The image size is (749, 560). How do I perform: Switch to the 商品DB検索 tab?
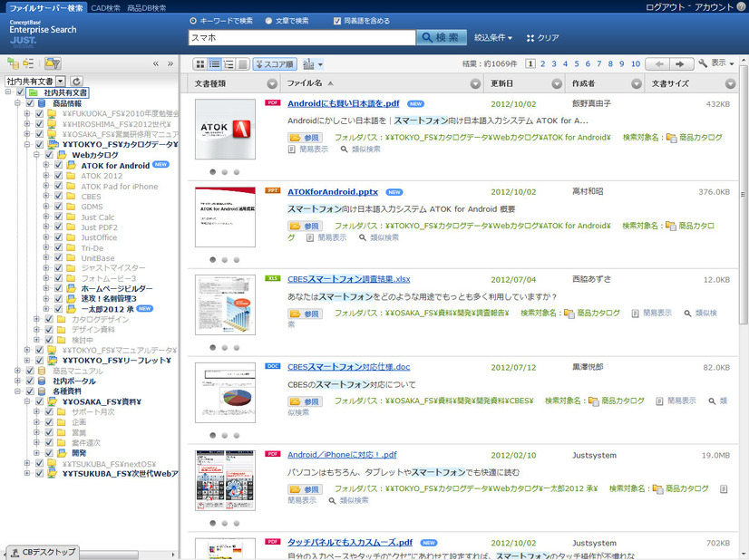(x=147, y=8)
